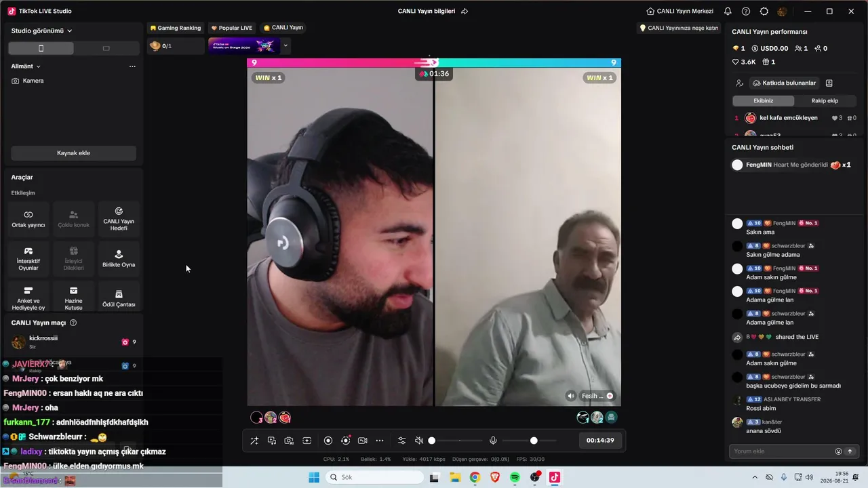
Task: Open the Windows Start menu
Action: click(314, 478)
